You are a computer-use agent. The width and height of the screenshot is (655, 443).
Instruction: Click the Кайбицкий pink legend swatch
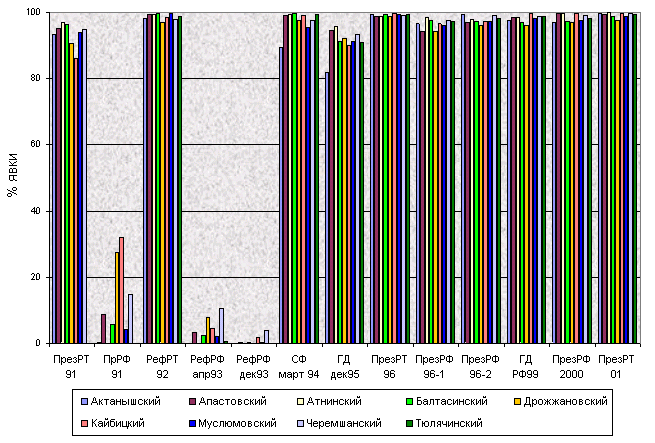point(85,424)
